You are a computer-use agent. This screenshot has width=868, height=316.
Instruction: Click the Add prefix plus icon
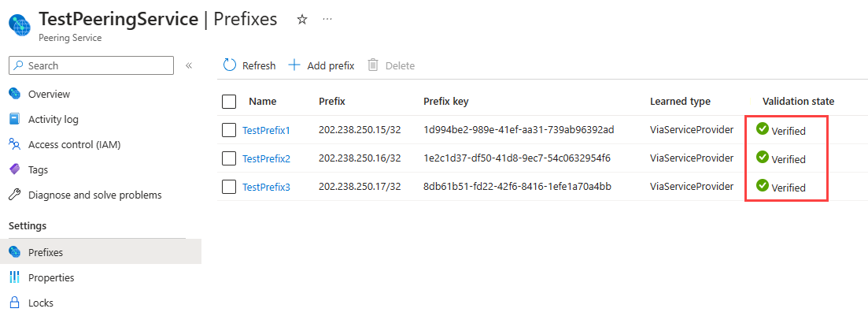[x=294, y=65]
